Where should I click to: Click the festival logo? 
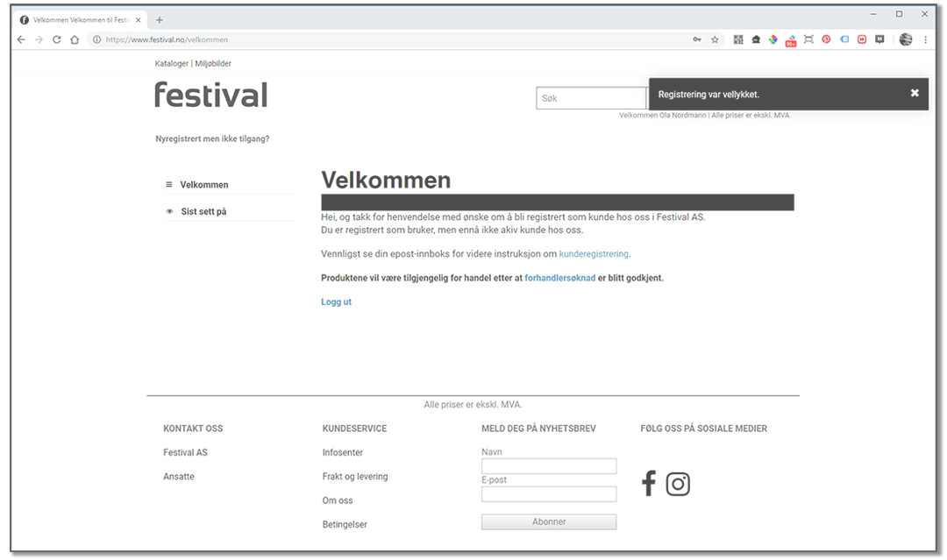pyautogui.click(x=210, y=95)
